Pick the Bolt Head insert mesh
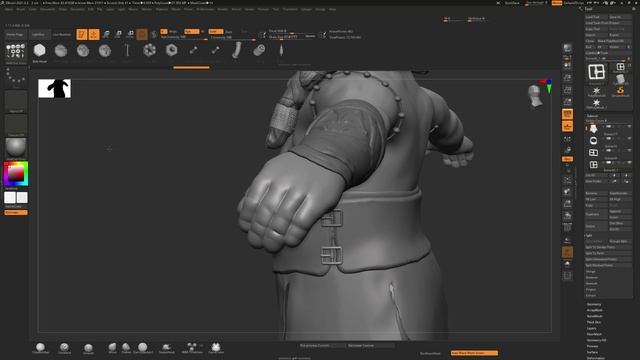The height and width of the screenshot is (360, 640). coord(40,51)
